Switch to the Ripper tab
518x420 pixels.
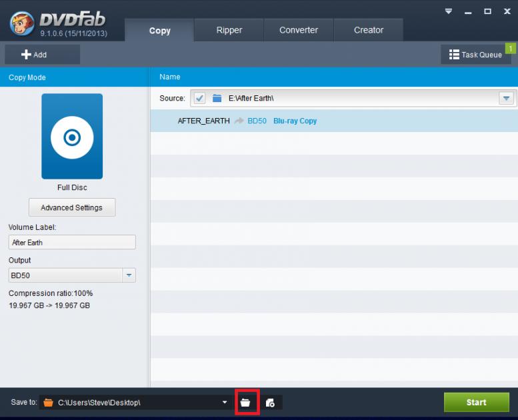tap(229, 30)
